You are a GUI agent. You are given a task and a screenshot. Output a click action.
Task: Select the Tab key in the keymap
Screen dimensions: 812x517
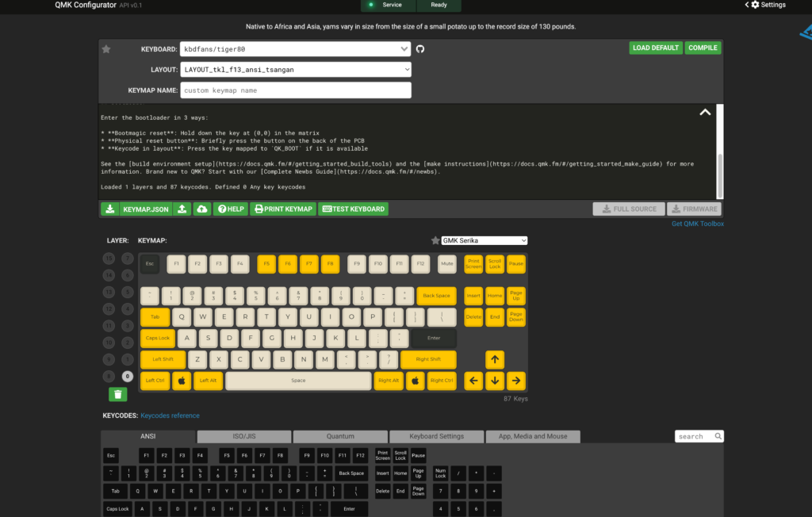click(155, 317)
